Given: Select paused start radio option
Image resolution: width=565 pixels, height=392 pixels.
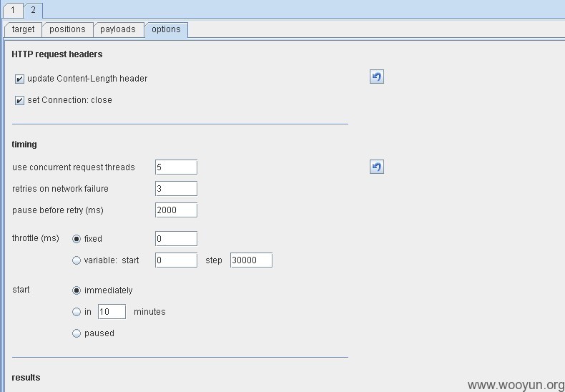Looking at the screenshot, I should click(77, 333).
